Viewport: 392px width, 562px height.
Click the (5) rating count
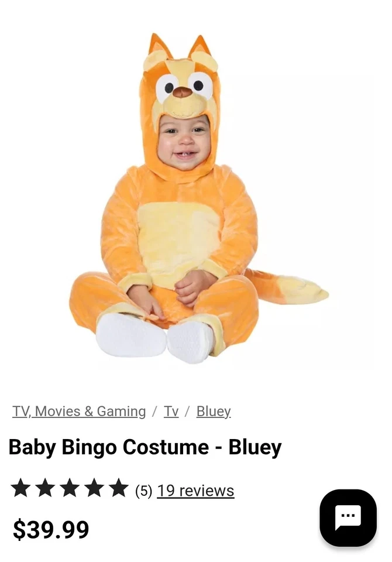tap(144, 491)
